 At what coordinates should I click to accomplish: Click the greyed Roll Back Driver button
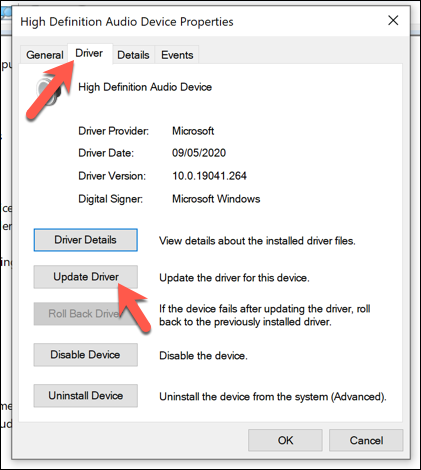click(x=85, y=314)
